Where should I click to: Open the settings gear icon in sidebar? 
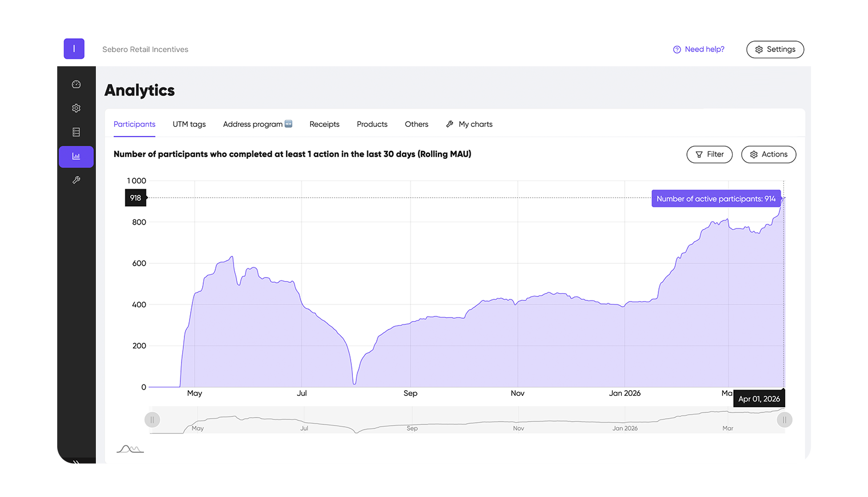[x=76, y=108]
